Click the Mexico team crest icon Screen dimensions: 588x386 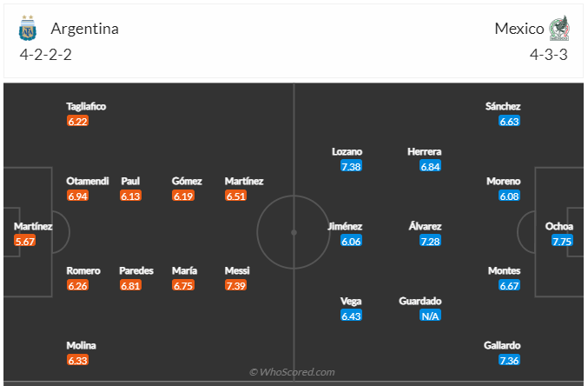pos(558,29)
